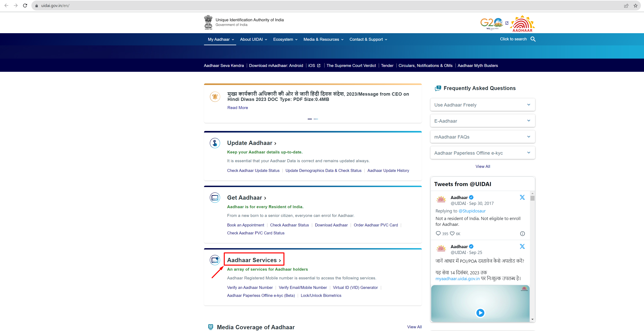Click Download Aadhaar link
Viewport: 644px width, 331px height.
(x=331, y=225)
